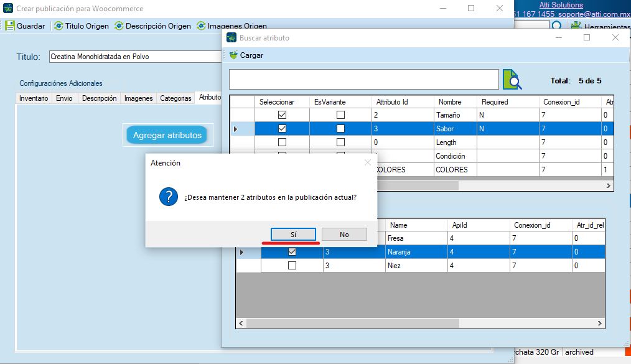Click the right arrow of the values table scrollbar
The width and height of the screenshot is (631, 364).
[600, 324]
